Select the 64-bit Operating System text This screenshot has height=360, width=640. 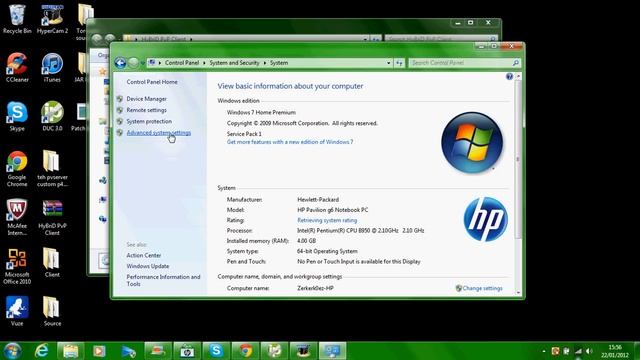(x=327, y=251)
